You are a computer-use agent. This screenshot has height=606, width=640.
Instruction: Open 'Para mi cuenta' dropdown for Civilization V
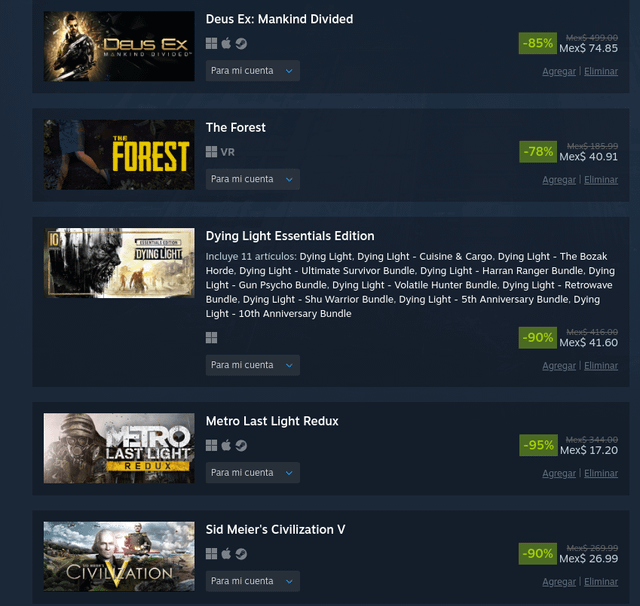pyautogui.click(x=253, y=581)
